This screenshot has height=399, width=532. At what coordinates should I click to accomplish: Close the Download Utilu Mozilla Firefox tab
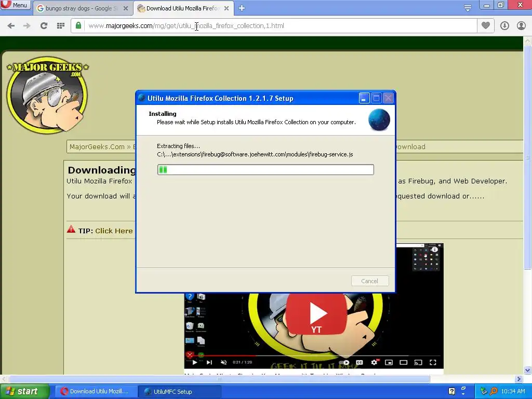(x=227, y=8)
